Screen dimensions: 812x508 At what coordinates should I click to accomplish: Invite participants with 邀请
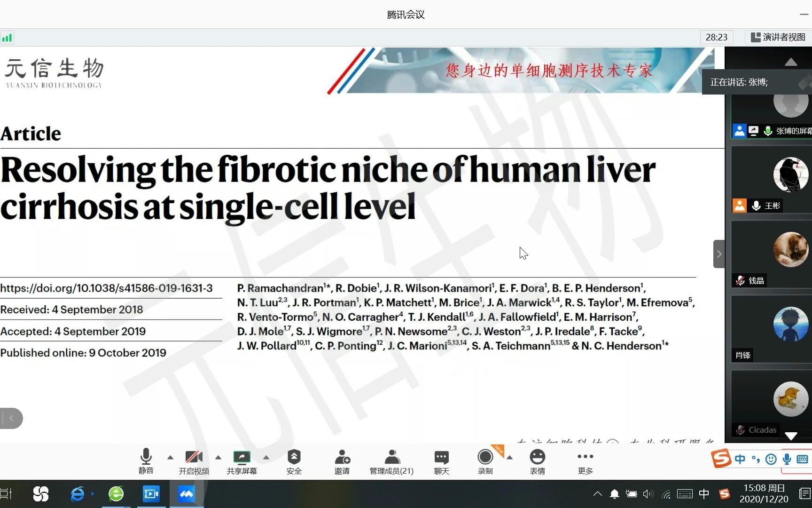[342, 461]
